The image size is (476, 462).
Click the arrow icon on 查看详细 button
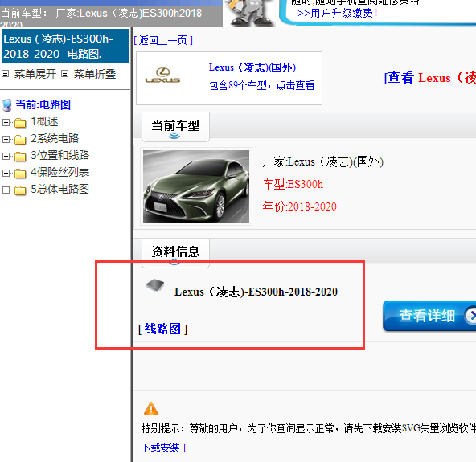point(471,316)
